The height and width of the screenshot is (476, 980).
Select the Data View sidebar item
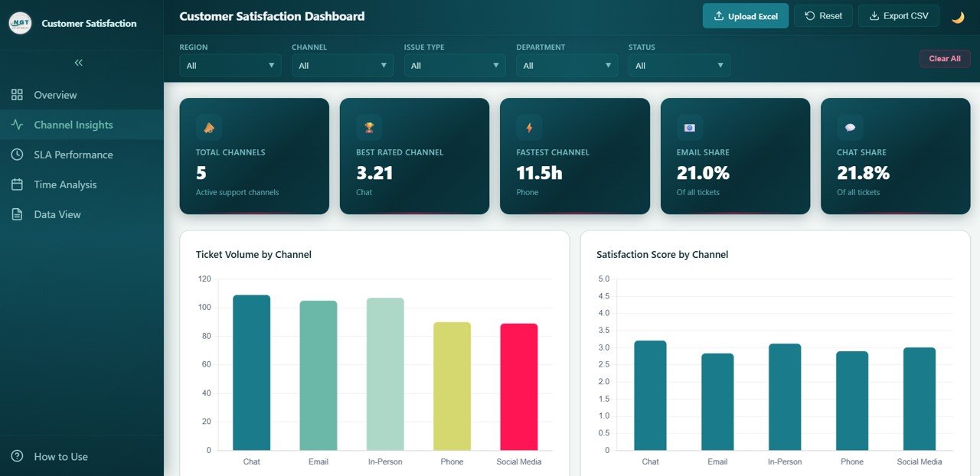[57, 214]
